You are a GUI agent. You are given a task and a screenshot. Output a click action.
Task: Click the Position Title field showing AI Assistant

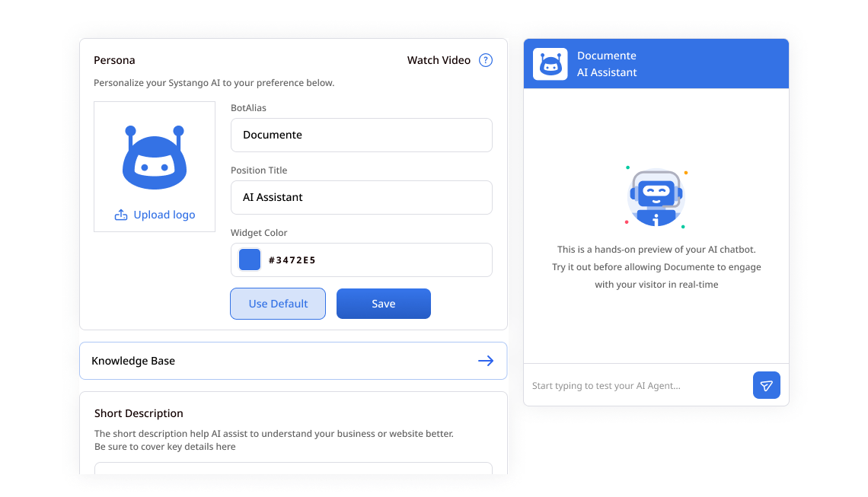tap(361, 197)
